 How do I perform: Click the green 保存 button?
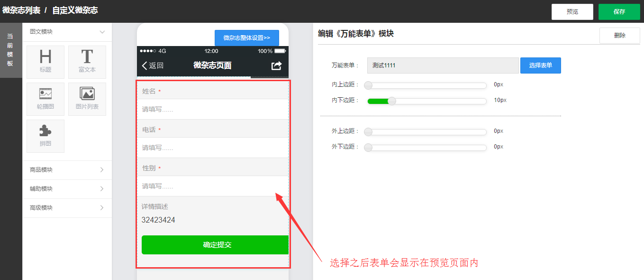tap(619, 12)
